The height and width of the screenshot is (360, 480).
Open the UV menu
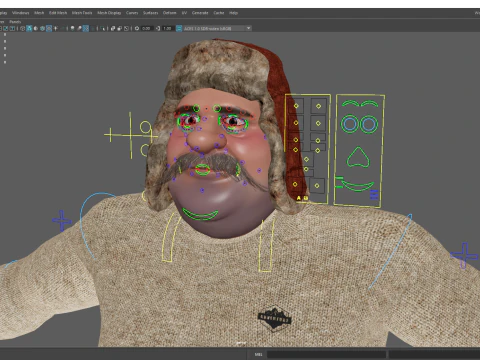pyautogui.click(x=184, y=13)
